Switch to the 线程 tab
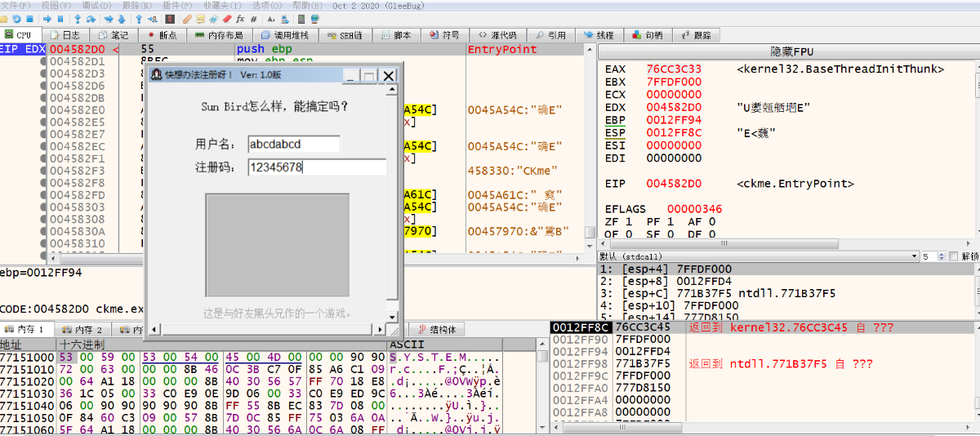 coord(599,35)
